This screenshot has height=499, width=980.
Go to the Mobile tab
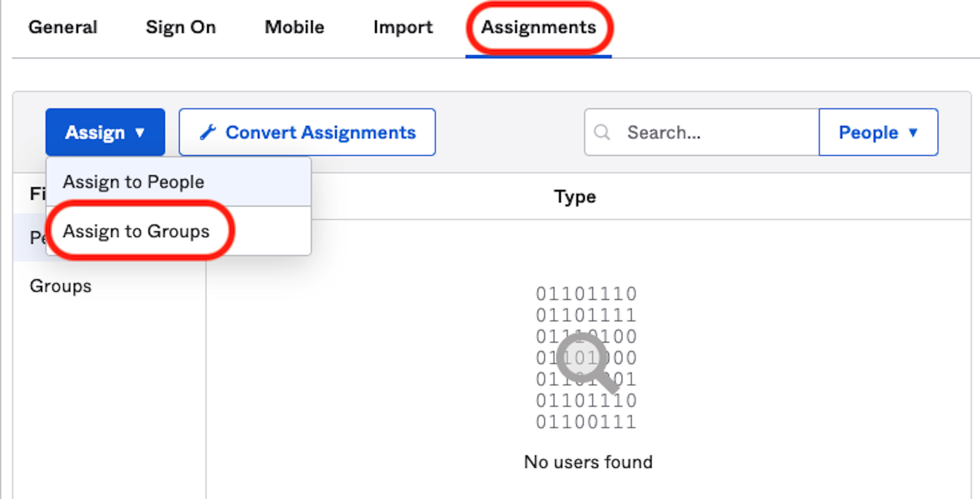[295, 27]
